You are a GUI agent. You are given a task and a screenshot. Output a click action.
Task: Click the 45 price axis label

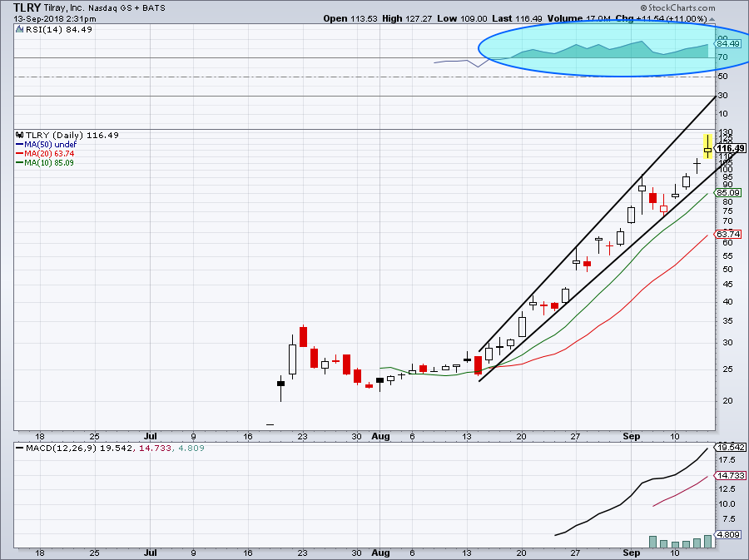point(727,284)
